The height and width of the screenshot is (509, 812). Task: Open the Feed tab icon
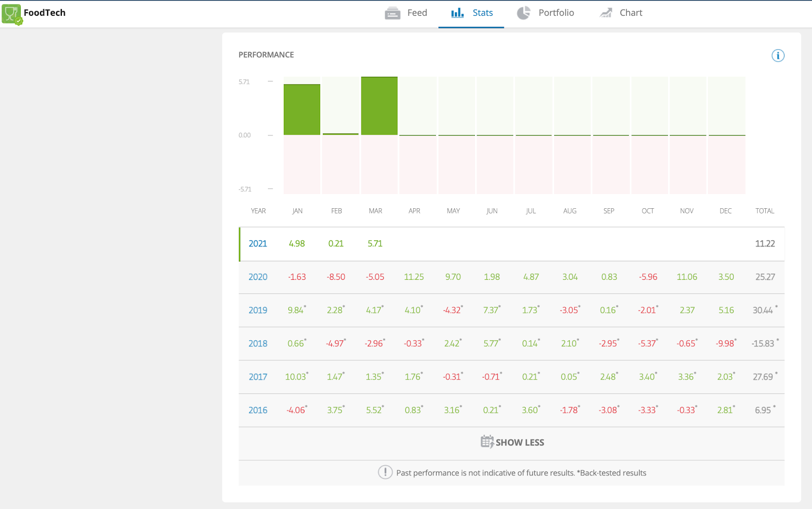point(392,13)
